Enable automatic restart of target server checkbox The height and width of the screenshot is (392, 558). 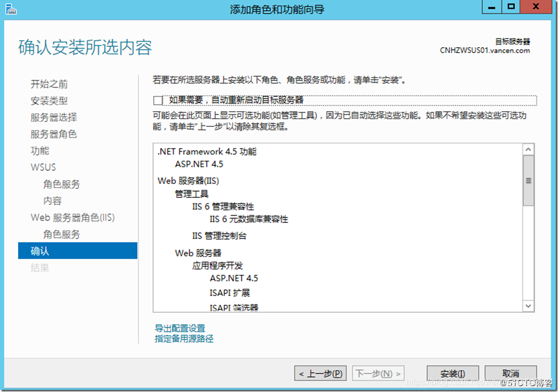coord(157,101)
